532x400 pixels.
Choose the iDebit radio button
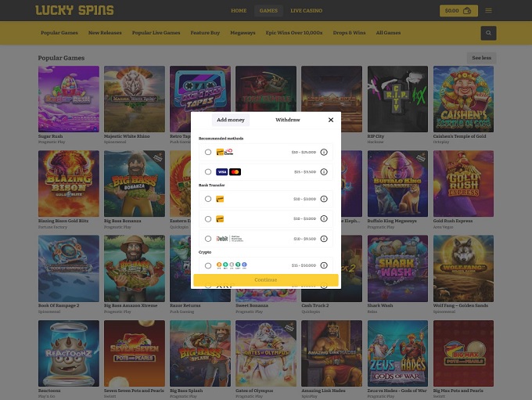pos(208,239)
